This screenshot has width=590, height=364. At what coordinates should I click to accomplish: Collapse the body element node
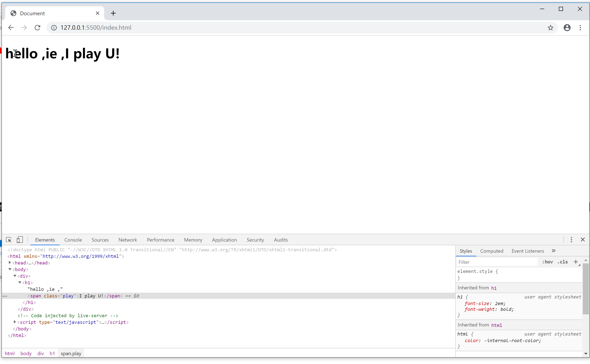point(10,269)
